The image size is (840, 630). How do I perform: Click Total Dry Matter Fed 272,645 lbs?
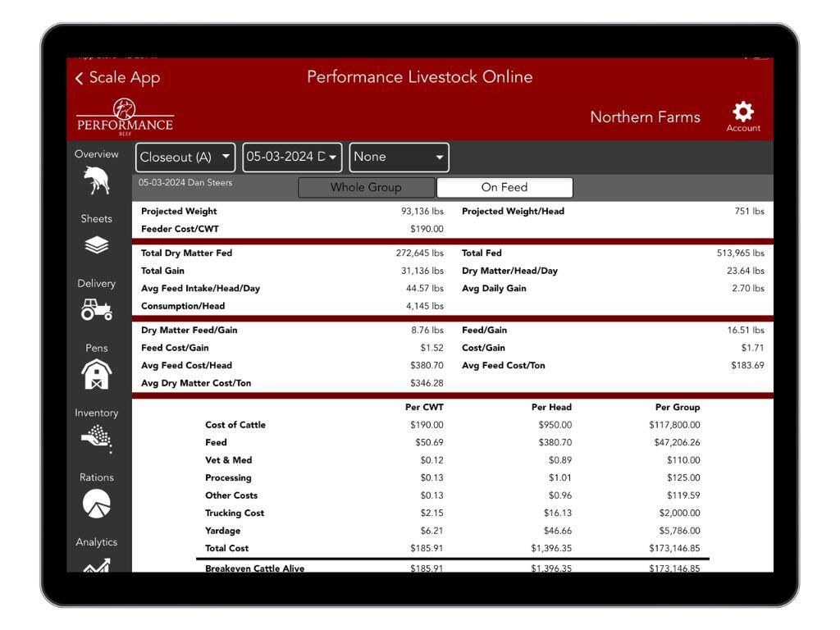click(x=419, y=253)
